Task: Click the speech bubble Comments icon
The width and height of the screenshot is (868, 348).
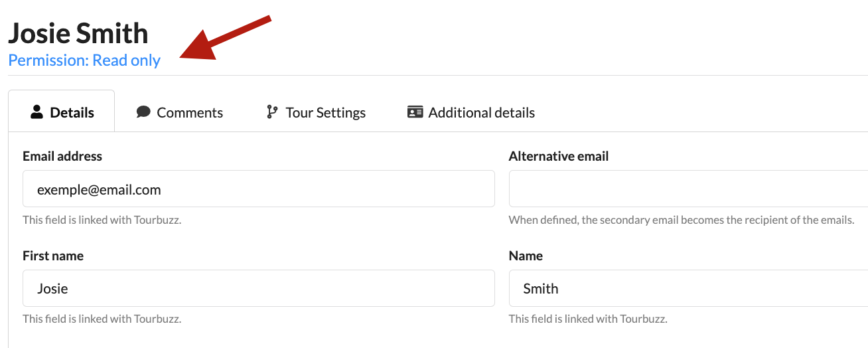Action: pos(143,112)
